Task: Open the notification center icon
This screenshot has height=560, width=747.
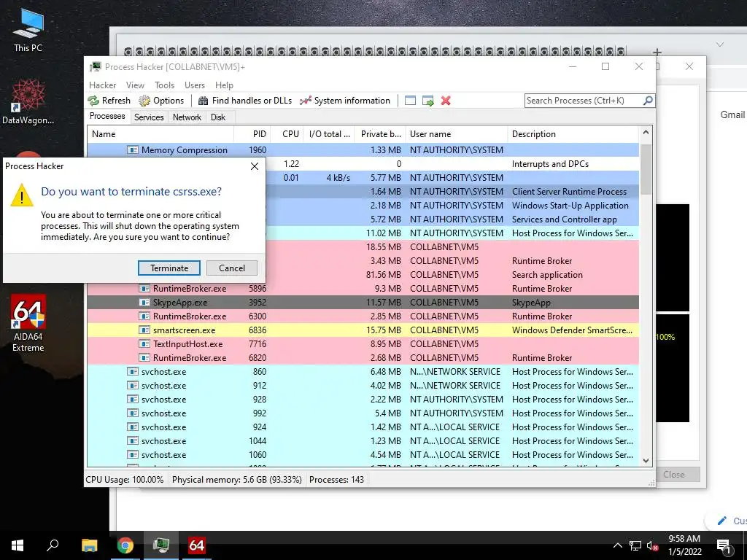Action: [724, 547]
